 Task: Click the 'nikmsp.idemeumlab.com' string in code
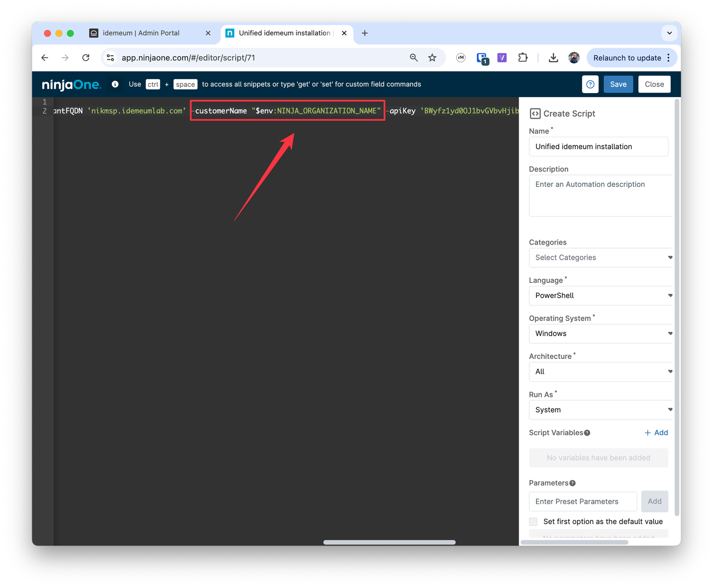point(136,111)
